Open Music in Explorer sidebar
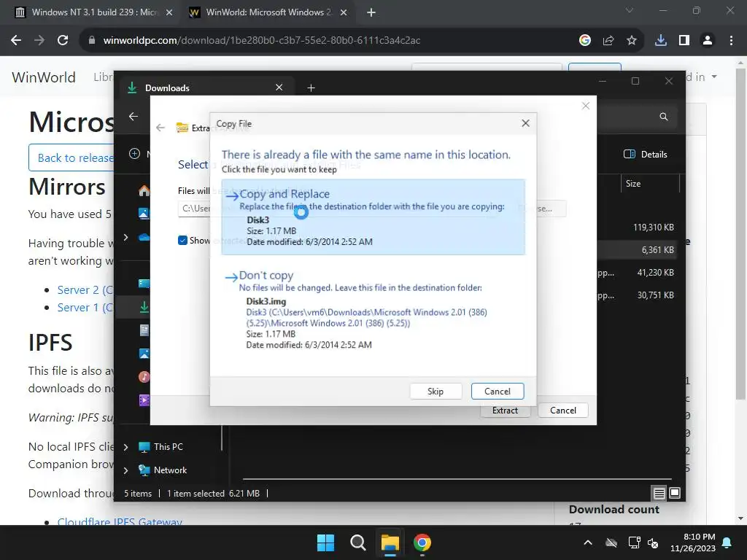The image size is (747, 560). click(144, 377)
